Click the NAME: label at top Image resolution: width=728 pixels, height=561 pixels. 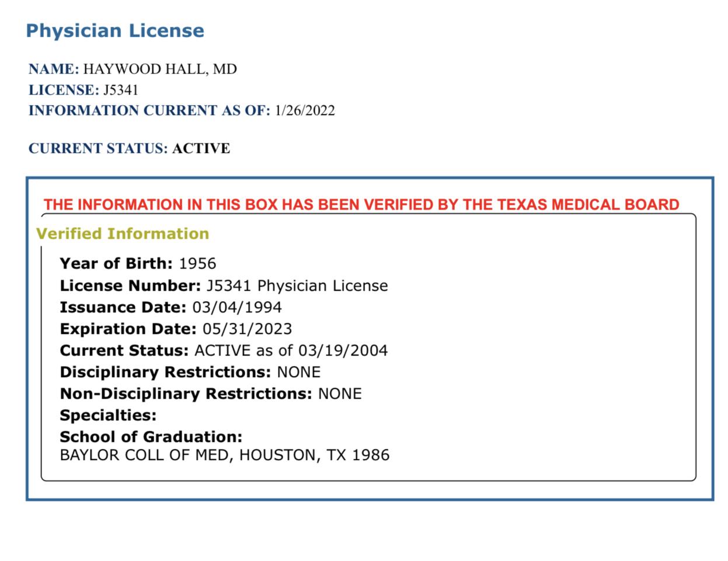pyautogui.click(x=54, y=69)
